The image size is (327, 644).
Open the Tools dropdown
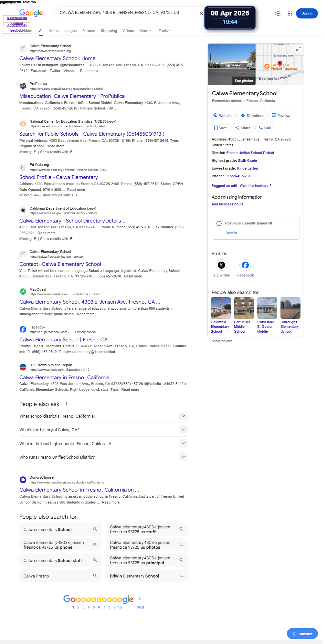pos(164,31)
